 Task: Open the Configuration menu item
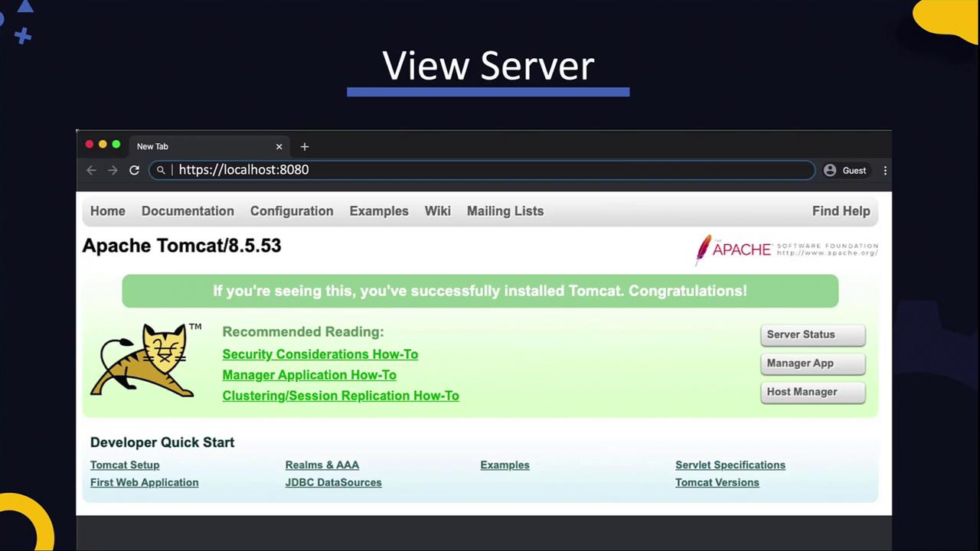292,211
